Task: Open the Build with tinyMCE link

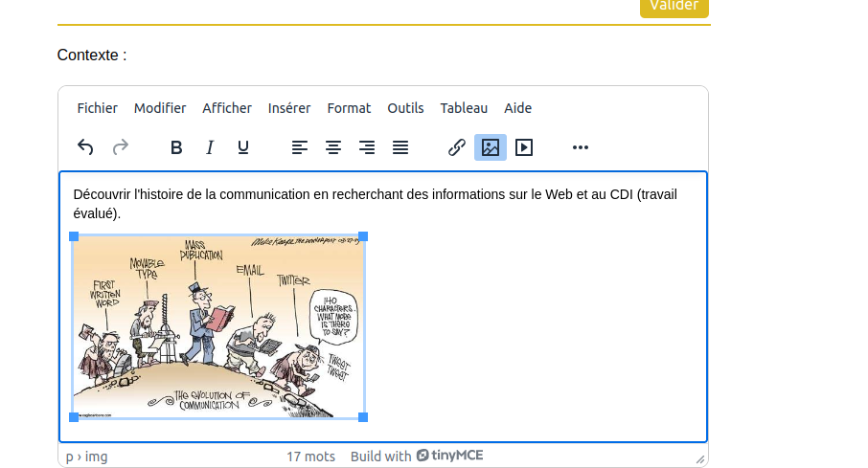Action: [417, 456]
